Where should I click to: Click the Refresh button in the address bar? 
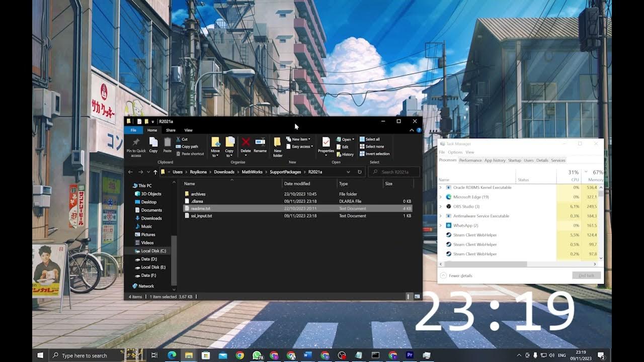359,172
